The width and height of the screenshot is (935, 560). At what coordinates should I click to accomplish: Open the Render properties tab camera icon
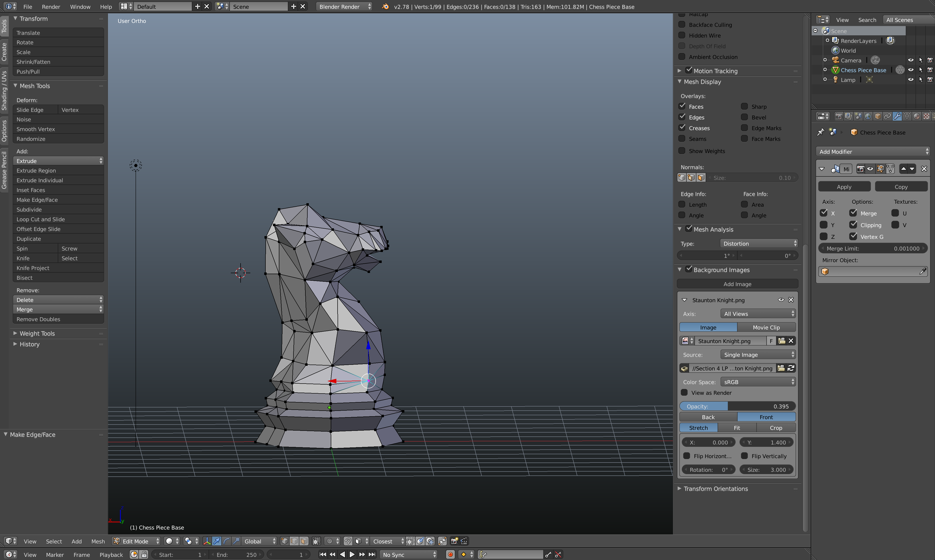[839, 116]
